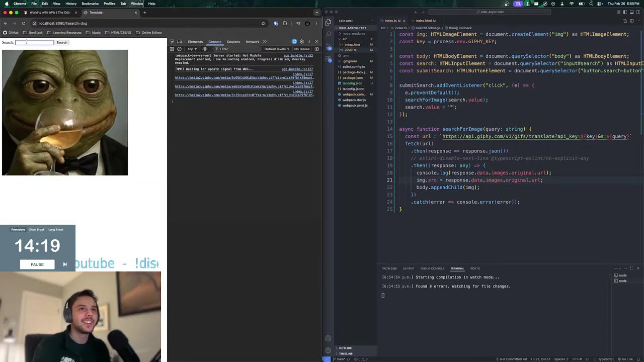Screen dimensions: 644x362
Task: Open the PROBLEMS panel tab
Action: tap(389, 268)
